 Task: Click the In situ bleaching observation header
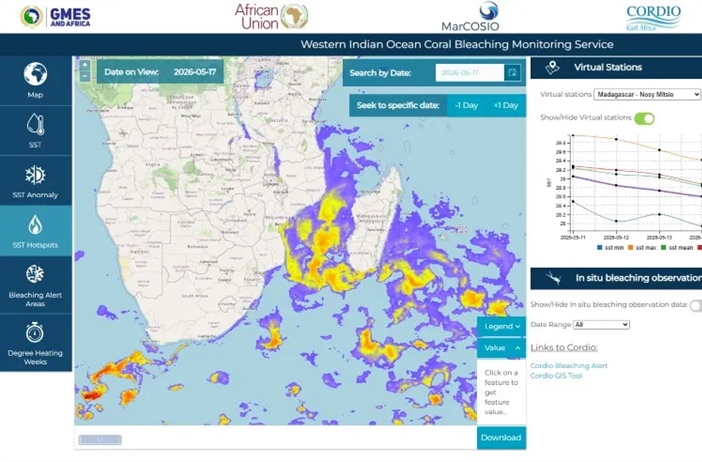pos(616,278)
